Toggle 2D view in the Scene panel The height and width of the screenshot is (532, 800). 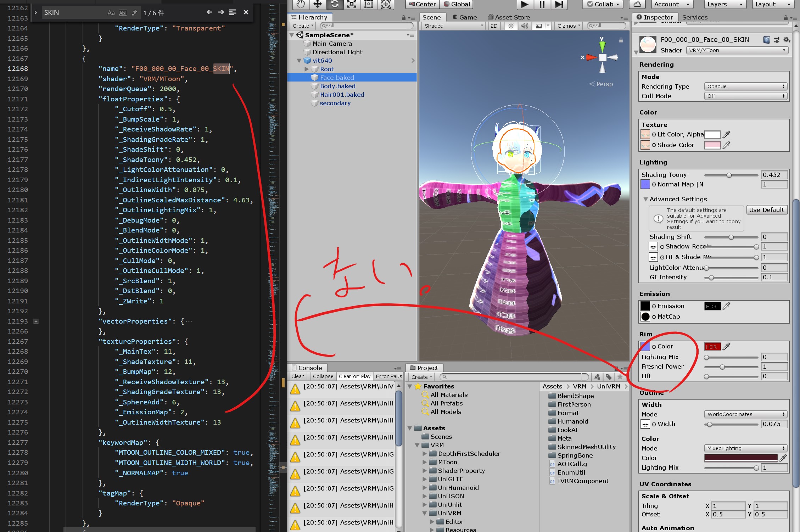494,26
